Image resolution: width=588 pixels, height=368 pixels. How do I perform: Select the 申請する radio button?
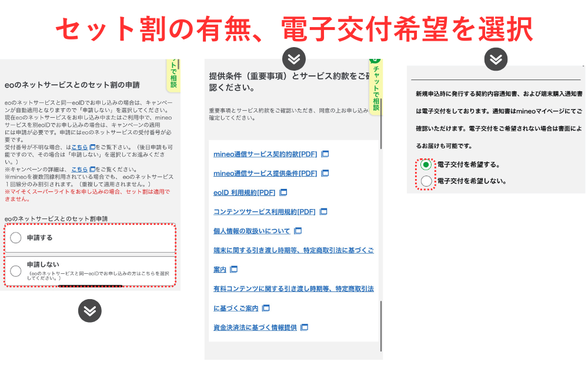pyautogui.click(x=16, y=238)
